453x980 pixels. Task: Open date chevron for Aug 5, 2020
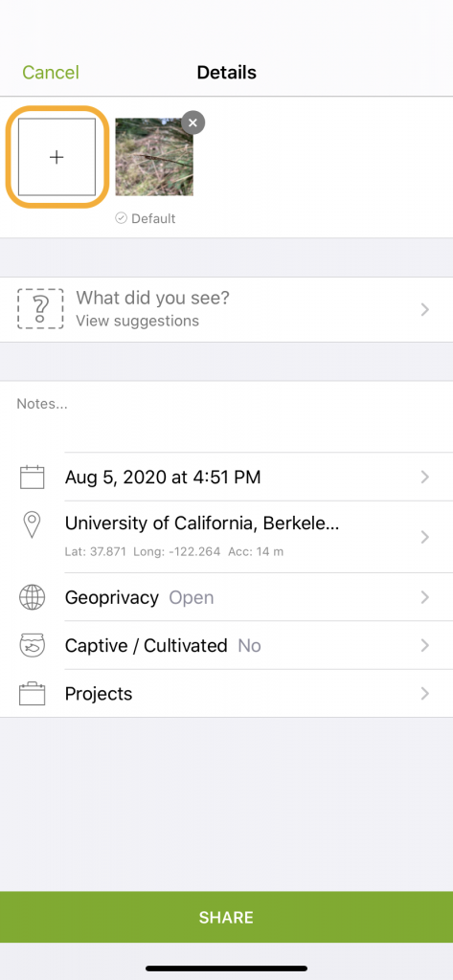click(425, 478)
